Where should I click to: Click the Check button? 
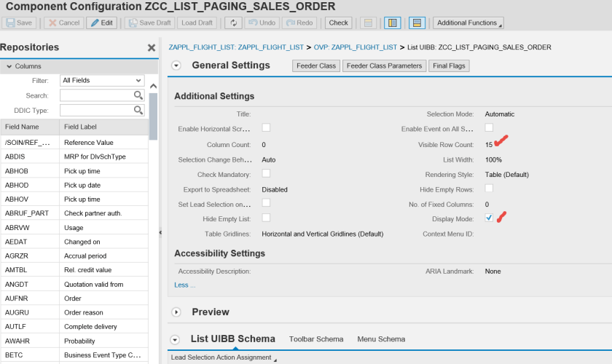(x=338, y=23)
